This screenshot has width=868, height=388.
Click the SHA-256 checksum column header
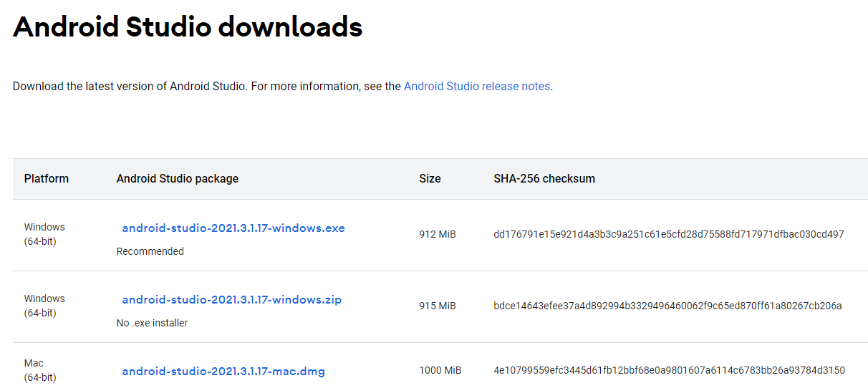tap(544, 179)
